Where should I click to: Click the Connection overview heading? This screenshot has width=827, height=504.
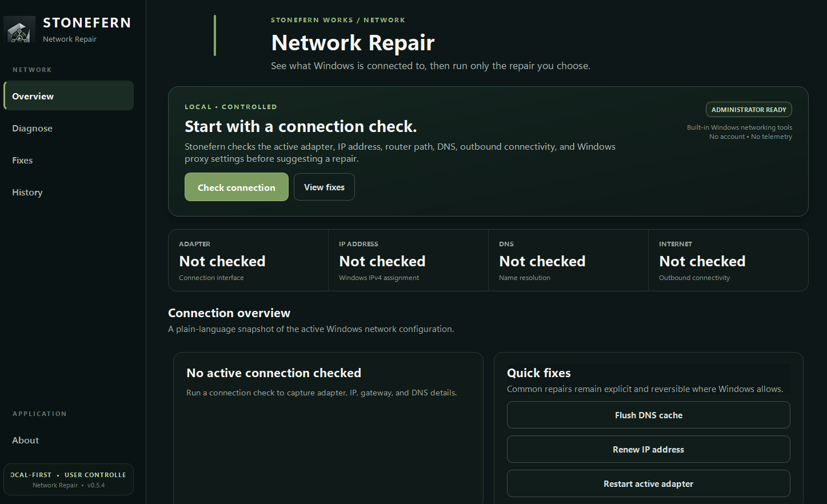[229, 313]
